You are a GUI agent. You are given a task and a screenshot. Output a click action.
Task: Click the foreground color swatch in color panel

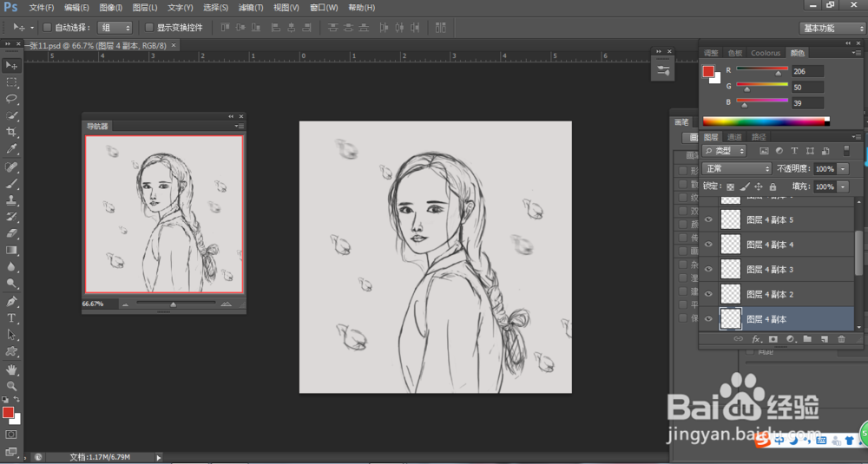(708, 71)
